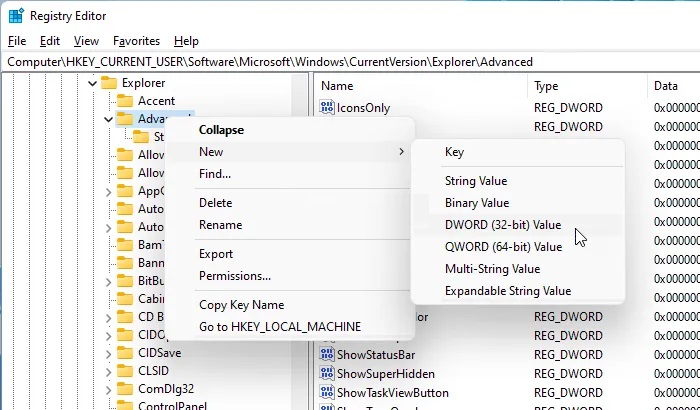Open the View menu
This screenshot has height=410, width=700.
(86, 41)
